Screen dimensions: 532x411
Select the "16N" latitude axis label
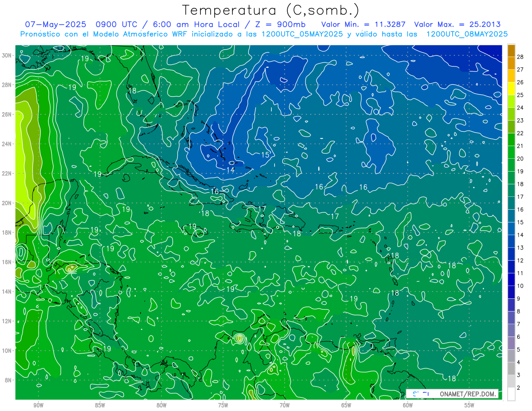coord(7,262)
